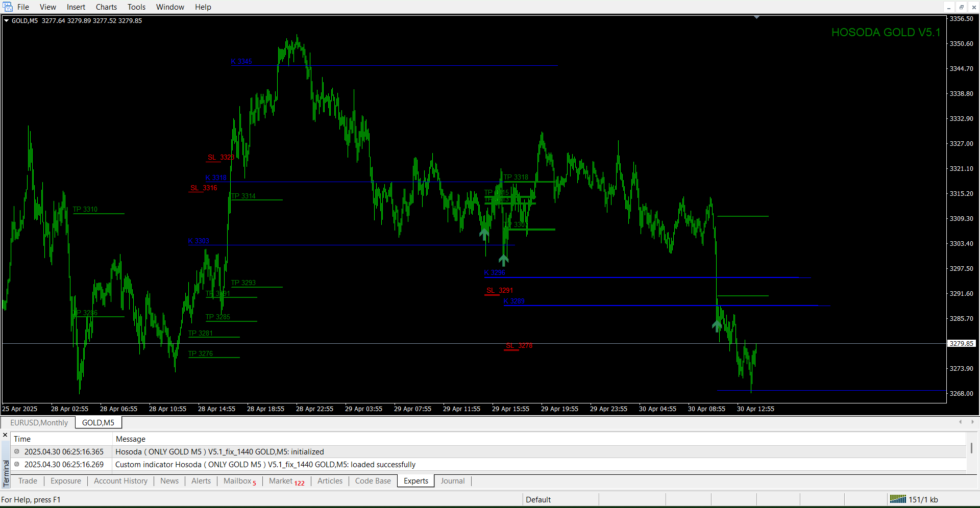The image size is (980, 508).
Task: Switch to the EURUSD,Monthly chart tab
Action: coord(39,422)
